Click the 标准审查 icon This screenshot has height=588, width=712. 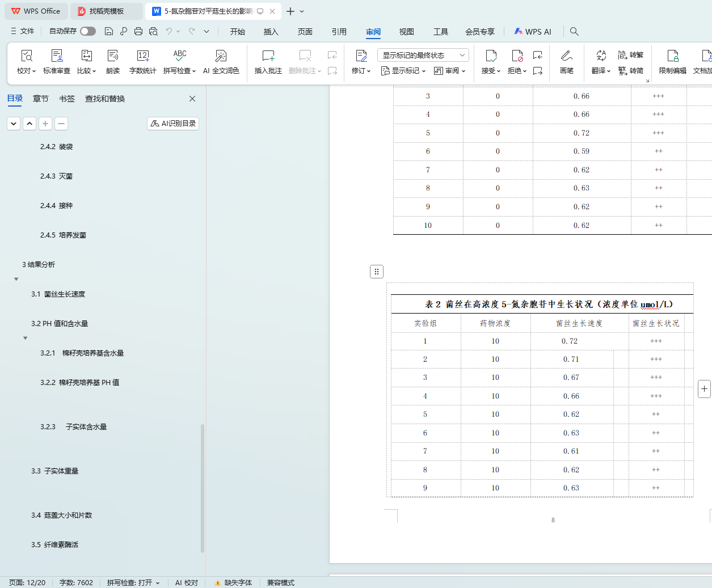pyautogui.click(x=57, y=56)
